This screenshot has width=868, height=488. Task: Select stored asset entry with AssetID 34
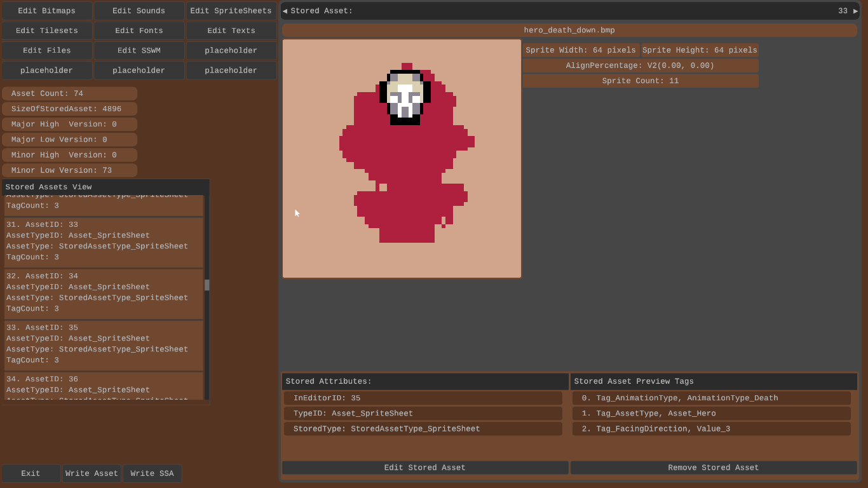point(104,294)
